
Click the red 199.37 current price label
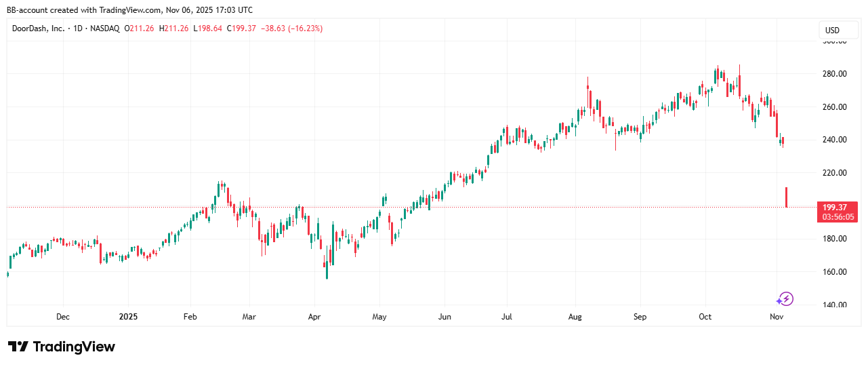click(x=838, y=206)
